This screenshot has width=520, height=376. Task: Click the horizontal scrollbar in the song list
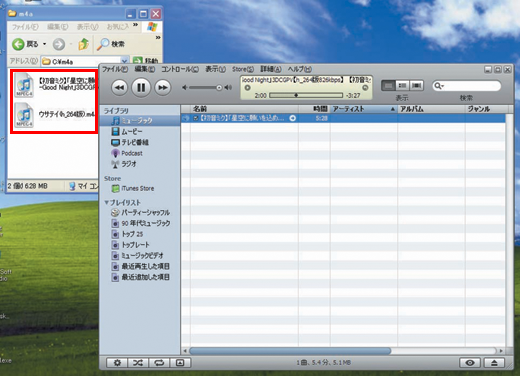click(290, 351)
